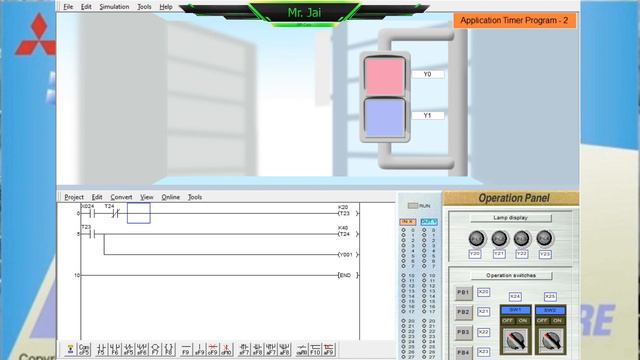Click the X20 label beside PB1
The image size is (640, 360).
483,292
